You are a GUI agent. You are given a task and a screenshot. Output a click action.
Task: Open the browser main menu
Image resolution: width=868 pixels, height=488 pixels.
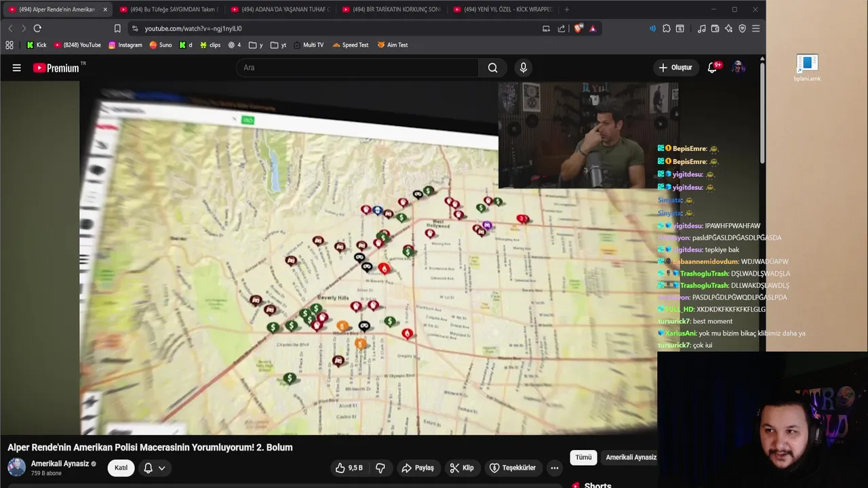click(x=755, y=28)
